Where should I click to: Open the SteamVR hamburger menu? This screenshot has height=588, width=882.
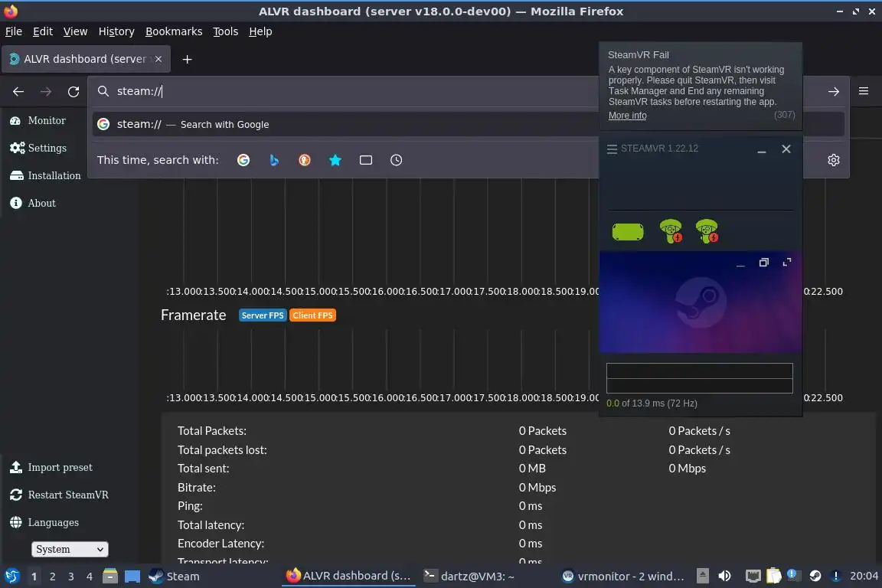tap(612, 149)
